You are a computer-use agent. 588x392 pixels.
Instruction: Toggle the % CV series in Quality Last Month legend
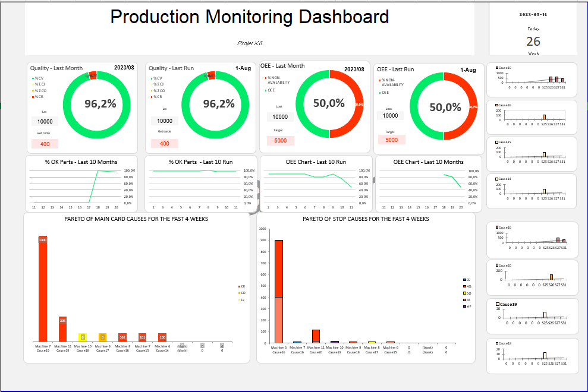pyautogui.click(x=33, y=78)
